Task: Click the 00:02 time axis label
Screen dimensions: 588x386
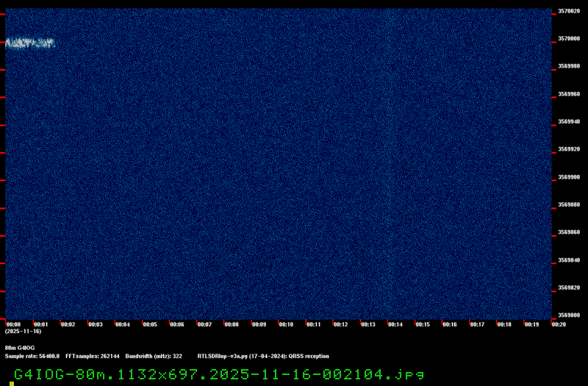Action: point(68,324)
